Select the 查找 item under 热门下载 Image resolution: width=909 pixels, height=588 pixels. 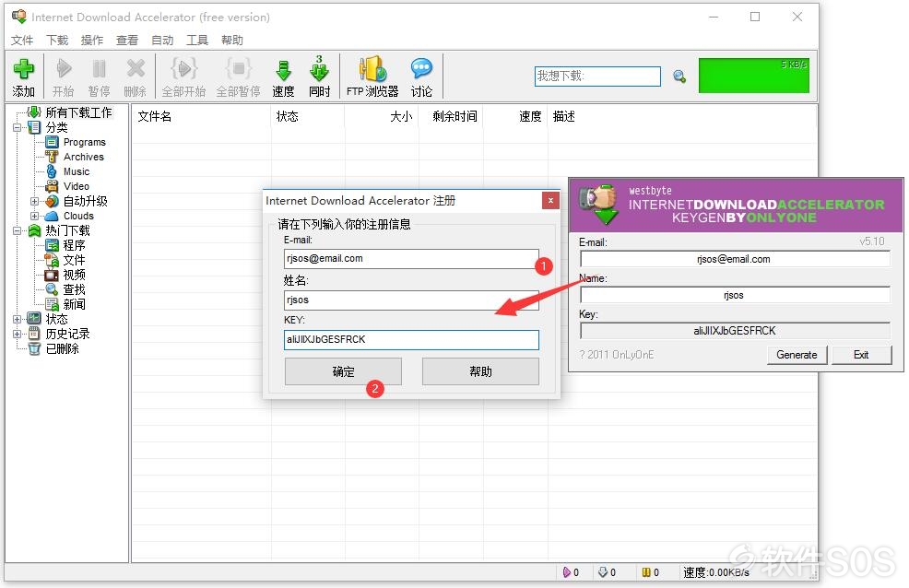pyautogui.click(x=74, y=289)
